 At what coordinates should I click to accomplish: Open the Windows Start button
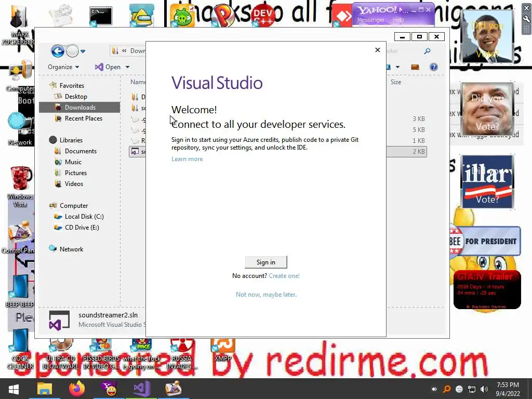coord(14,389)
